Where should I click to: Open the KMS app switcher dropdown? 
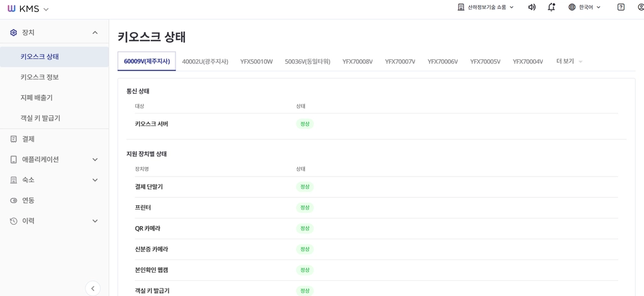point(46,9)
